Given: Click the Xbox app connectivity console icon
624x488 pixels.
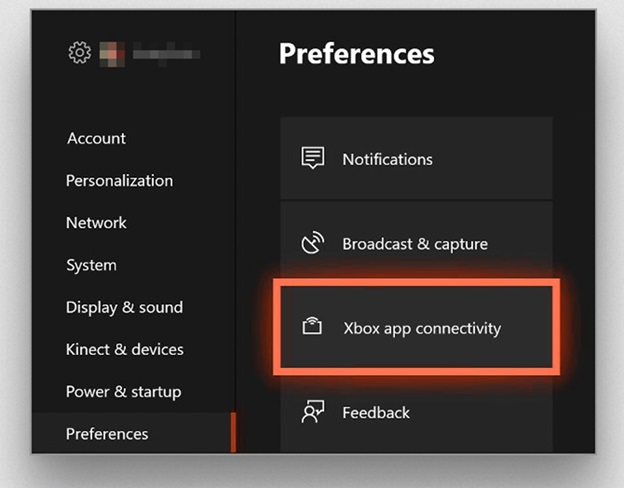Looking at the screenshot, I should click(x=312, y=326).
